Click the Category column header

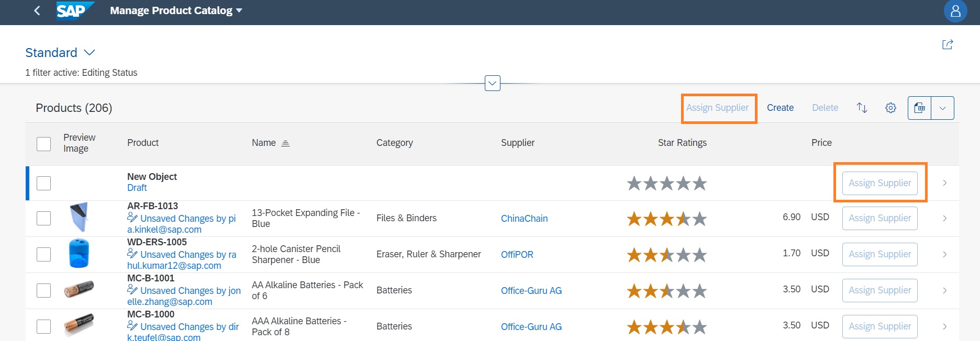coord(394,143)
